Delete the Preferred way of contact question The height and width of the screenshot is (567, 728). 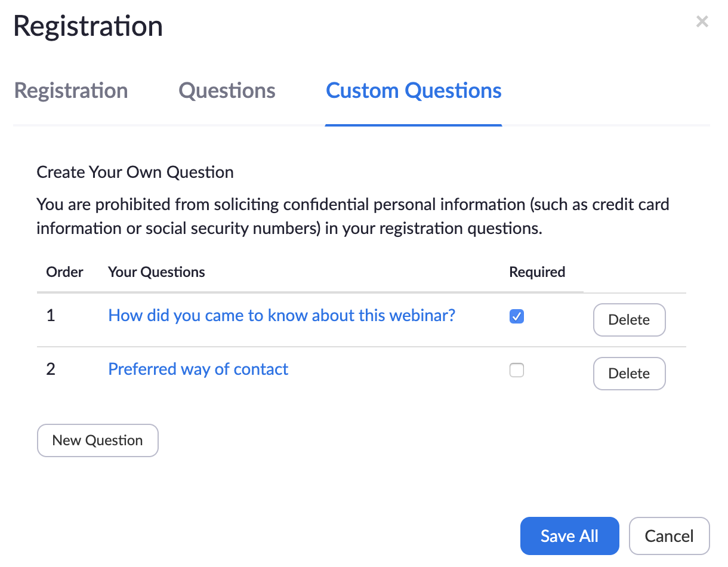(629, 374)
